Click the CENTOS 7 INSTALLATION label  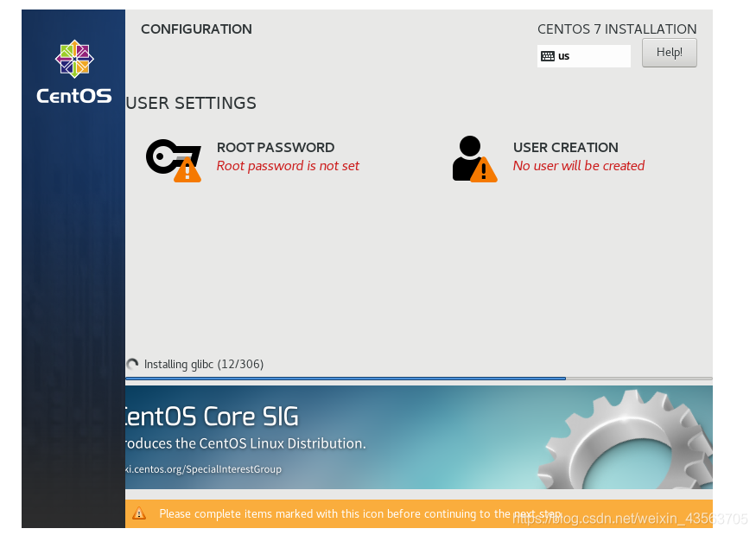point(617,29)
